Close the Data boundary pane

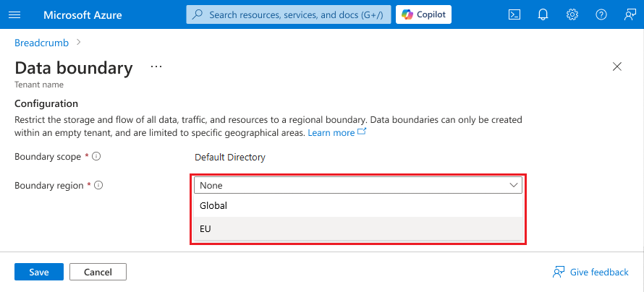pyautogui.click(x=617, y=66)
